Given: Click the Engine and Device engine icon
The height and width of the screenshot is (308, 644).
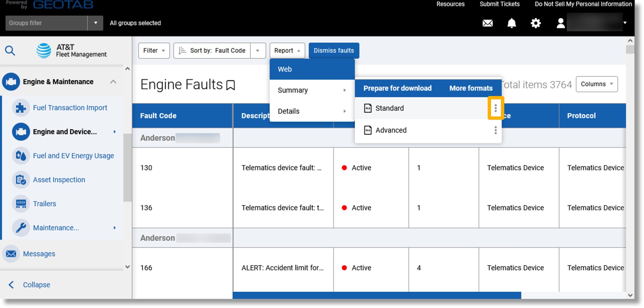Looking at the screenshot, I should pos(21,132).
